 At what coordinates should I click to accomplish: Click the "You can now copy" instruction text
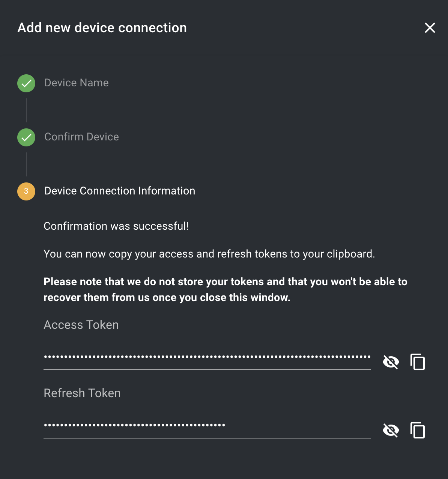209,254
